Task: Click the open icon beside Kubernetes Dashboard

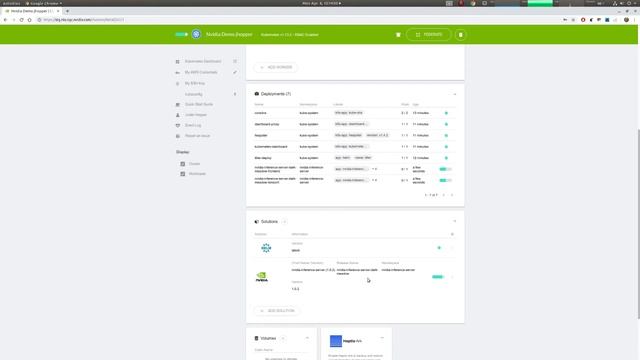Action: tap(235, 61)
